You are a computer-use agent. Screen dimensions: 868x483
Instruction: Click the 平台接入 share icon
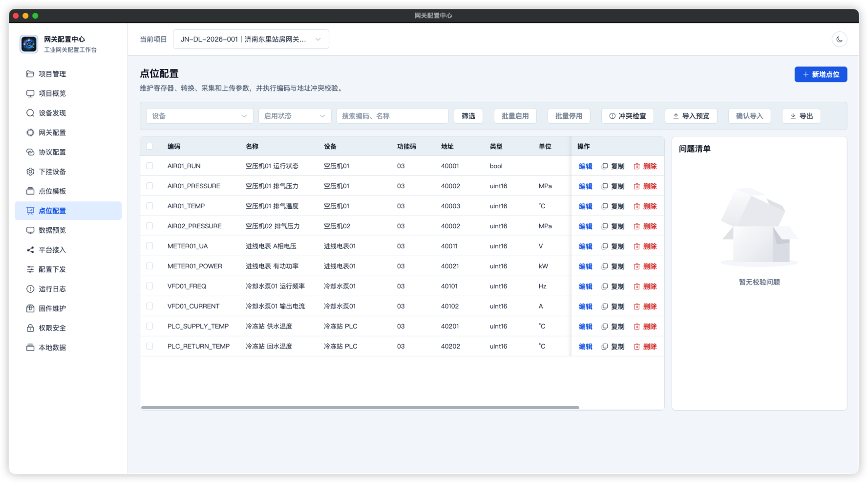pyautogui.click(x=30, y=250)
